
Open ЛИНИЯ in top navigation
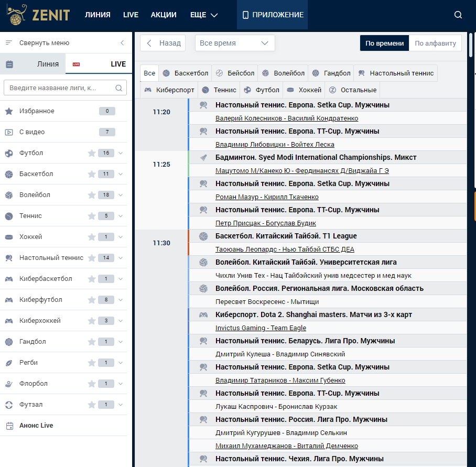coord(98,15)
